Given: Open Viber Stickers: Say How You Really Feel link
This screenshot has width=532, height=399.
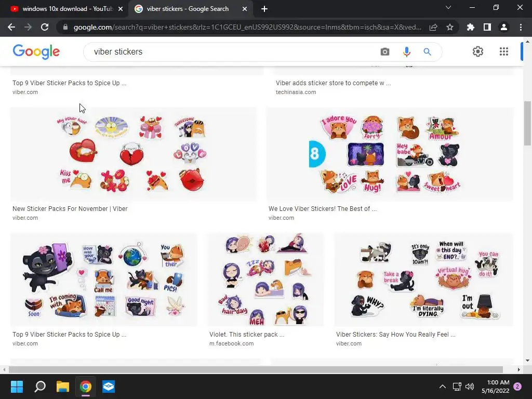Looking at the screenshot, I should coord(395,334).
